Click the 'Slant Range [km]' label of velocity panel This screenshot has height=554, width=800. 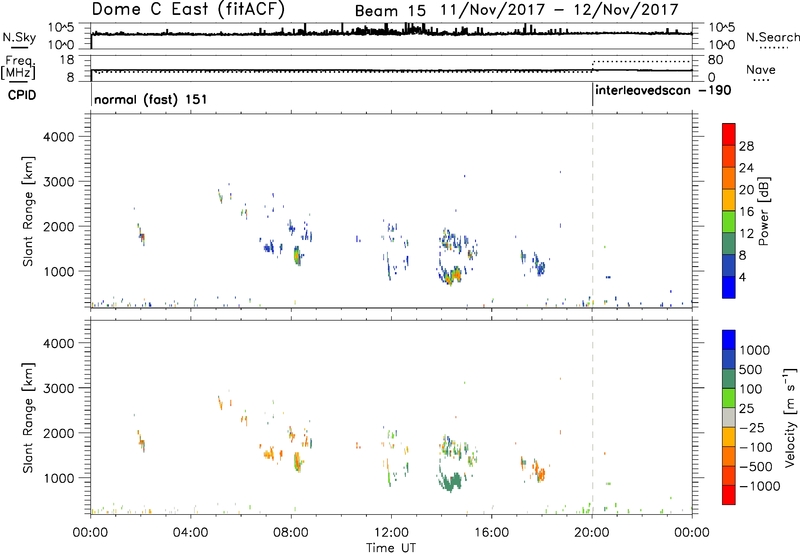tap(28, 418)
